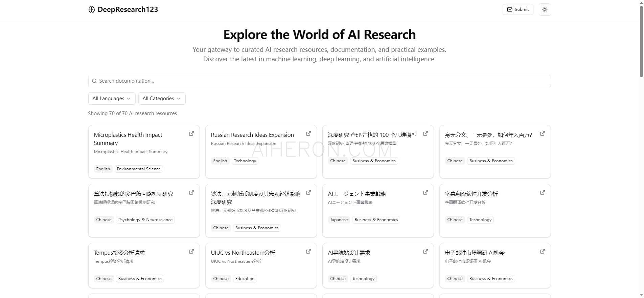Click the Education tag on UIUC card
The image size is (644, 298).
245,279
